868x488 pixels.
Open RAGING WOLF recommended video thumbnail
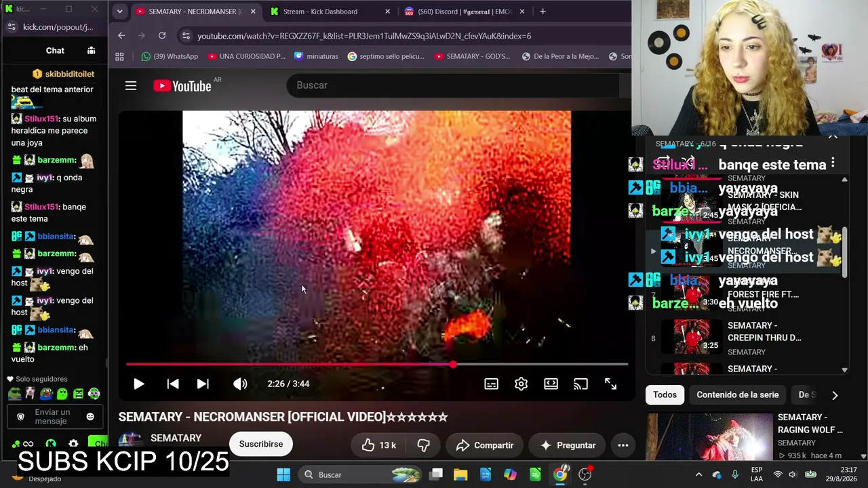[709, 437]
